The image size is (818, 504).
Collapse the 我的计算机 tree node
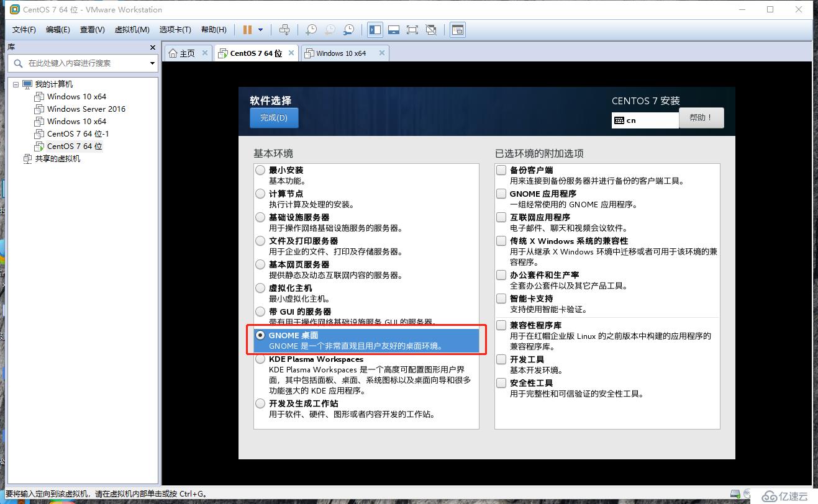pyautogui.click(x=16, y=84)
